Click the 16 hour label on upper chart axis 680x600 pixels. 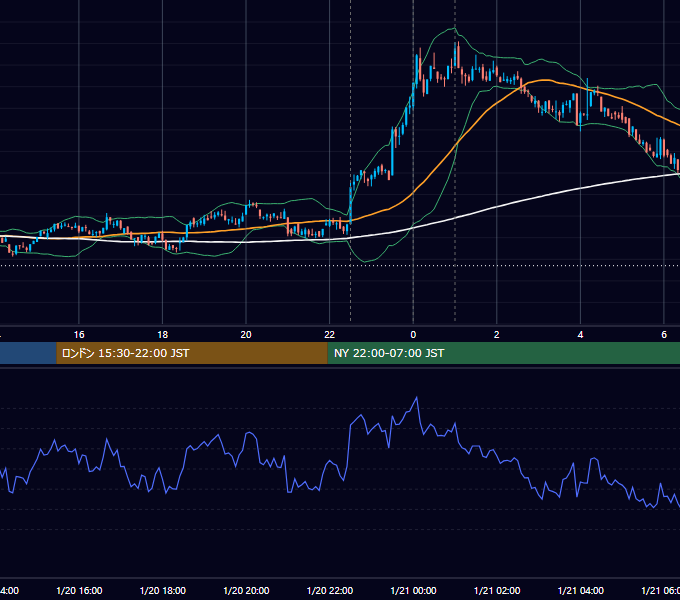coord(79,335)
